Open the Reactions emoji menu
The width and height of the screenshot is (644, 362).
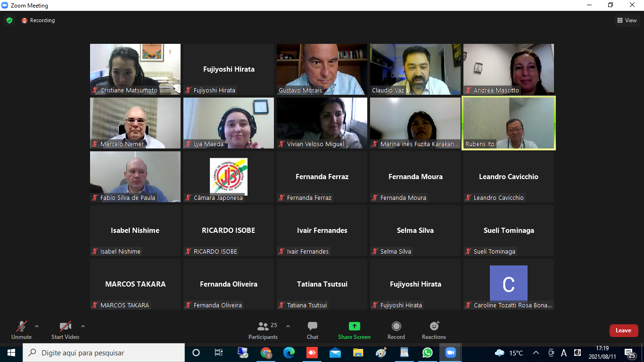(434, 327)
